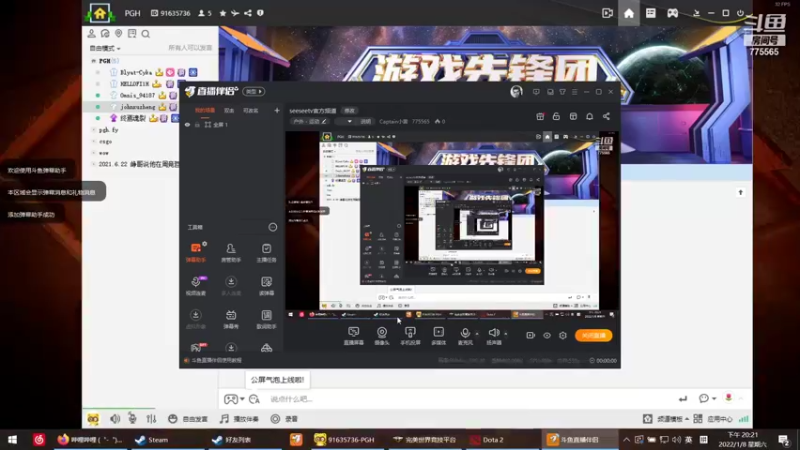Add 多媒体 multimedia source

point(438,336)
